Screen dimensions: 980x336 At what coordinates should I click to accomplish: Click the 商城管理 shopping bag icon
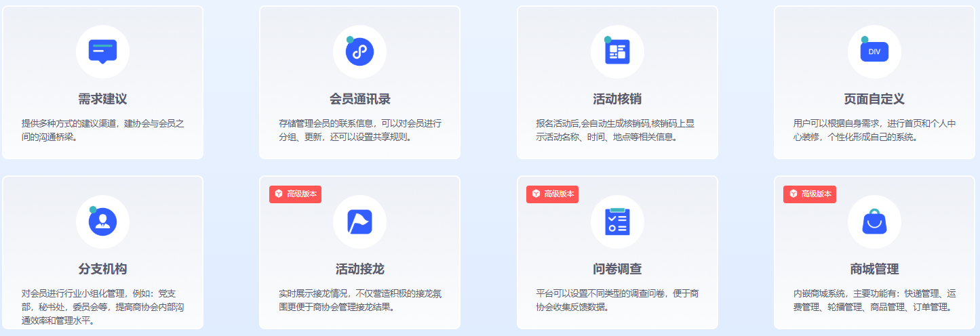pos(874,222)
